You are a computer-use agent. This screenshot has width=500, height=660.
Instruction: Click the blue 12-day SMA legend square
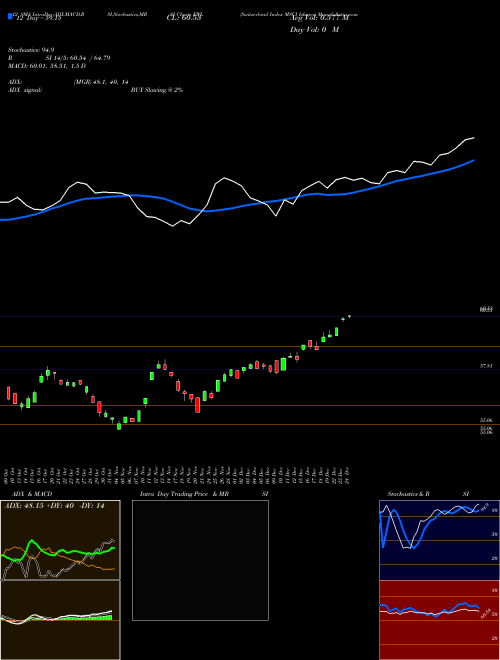[x=10, y=16]
